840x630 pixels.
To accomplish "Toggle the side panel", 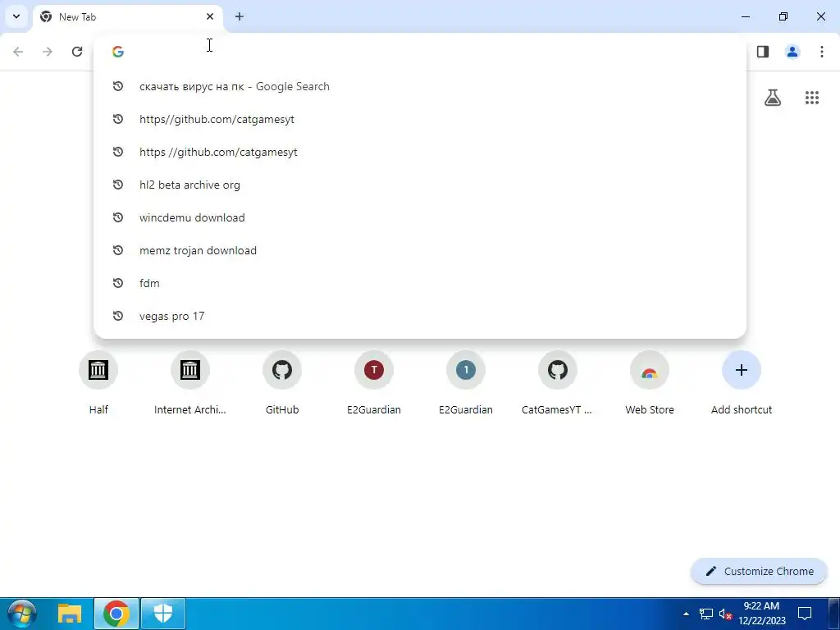I will (763, 52).
